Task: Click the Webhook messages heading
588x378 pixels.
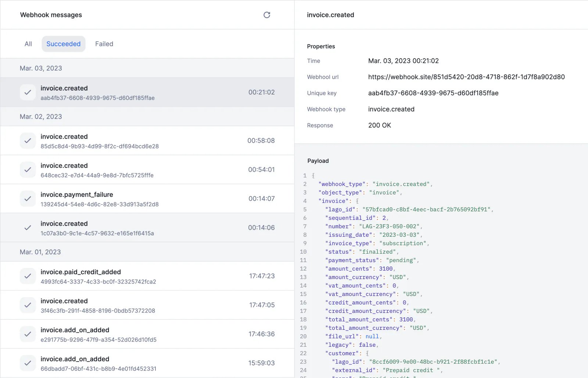Action: click(51, 15)
